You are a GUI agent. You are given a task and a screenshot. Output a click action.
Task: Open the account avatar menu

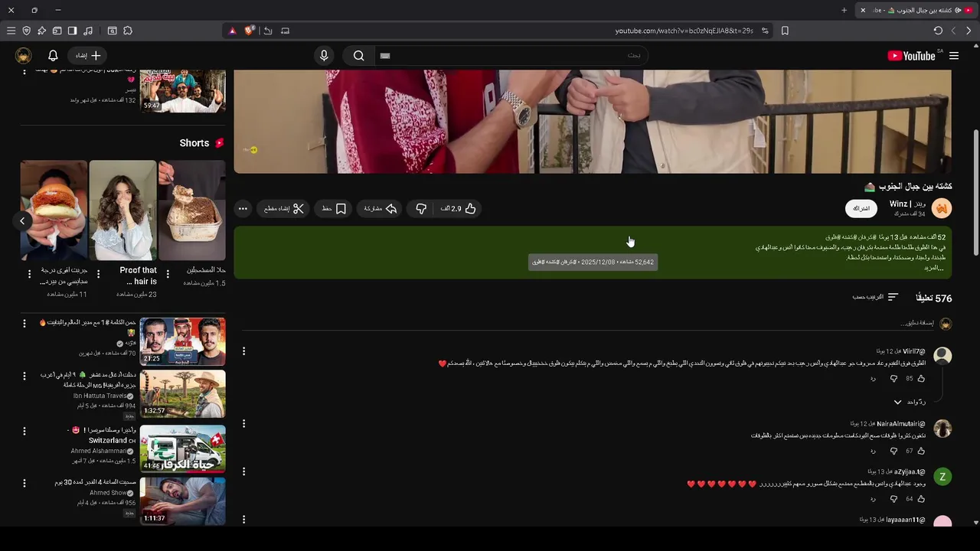click(23, 56)
